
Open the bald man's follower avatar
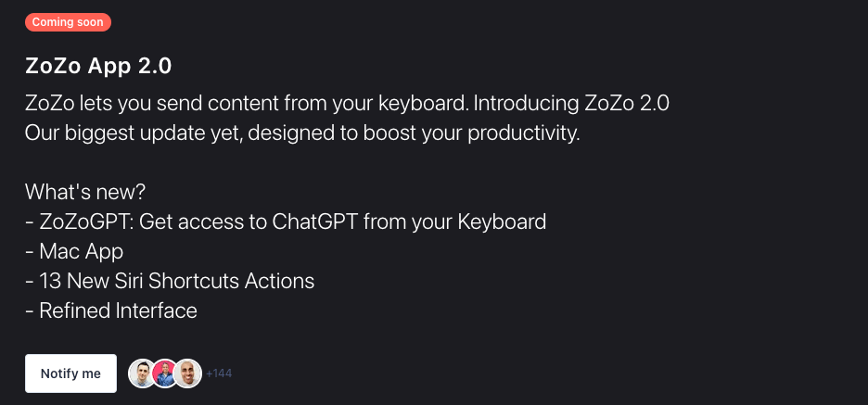[187, 373]
